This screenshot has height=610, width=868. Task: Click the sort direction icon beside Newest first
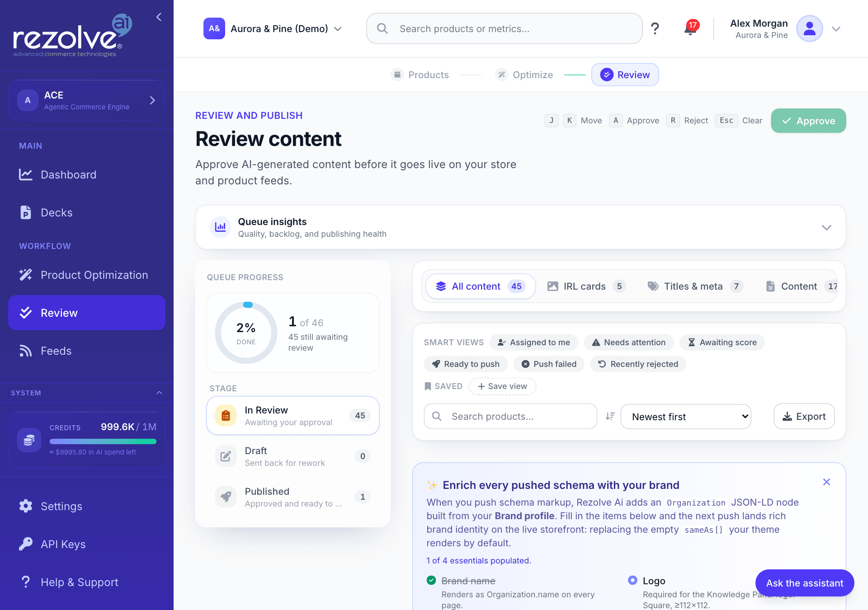tap(610, 416)
